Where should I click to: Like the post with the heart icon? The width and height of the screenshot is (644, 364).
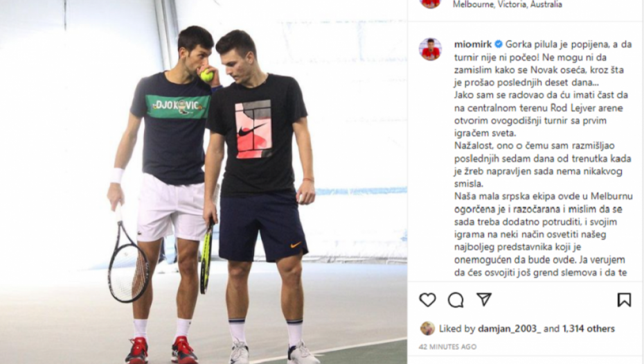click(427, 300)
